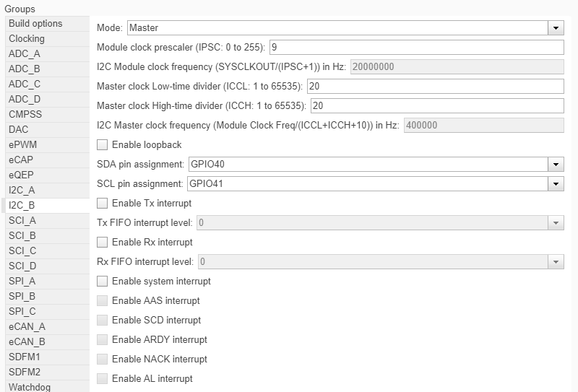Switch to the Clocking group
This screenshot has width=578, height=392.
coord(27,39)
